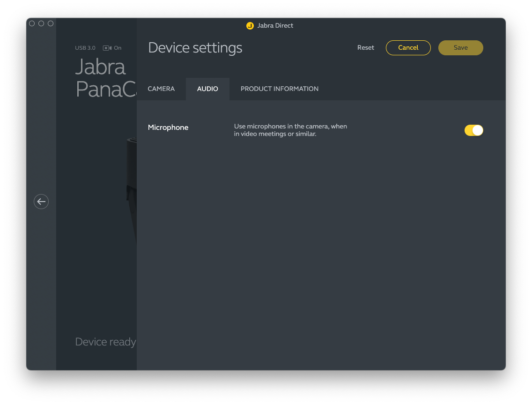Click the microphone description text
532x405 pixels.
point(290,130)
